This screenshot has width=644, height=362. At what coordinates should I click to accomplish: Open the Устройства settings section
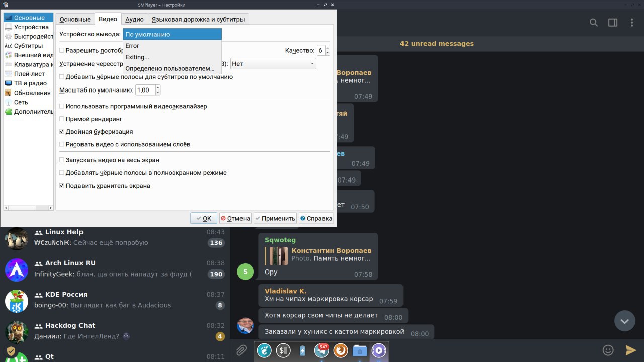coord(29,27)
